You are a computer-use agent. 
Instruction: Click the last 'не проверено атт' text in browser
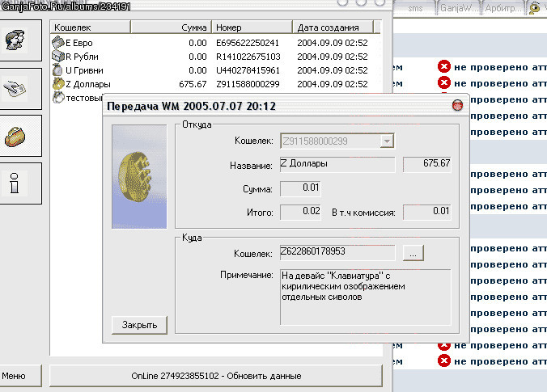pos(500,361)
